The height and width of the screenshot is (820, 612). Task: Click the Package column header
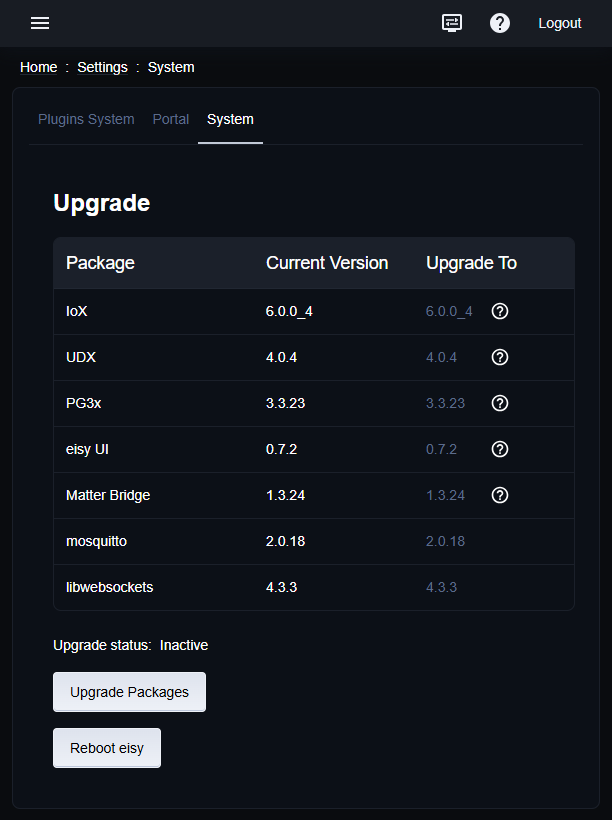pyautogui.click(x=100, y=263)
